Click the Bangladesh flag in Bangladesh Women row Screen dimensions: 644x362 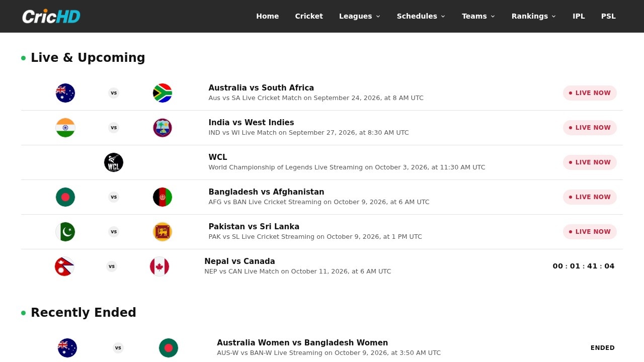[169, 348]
